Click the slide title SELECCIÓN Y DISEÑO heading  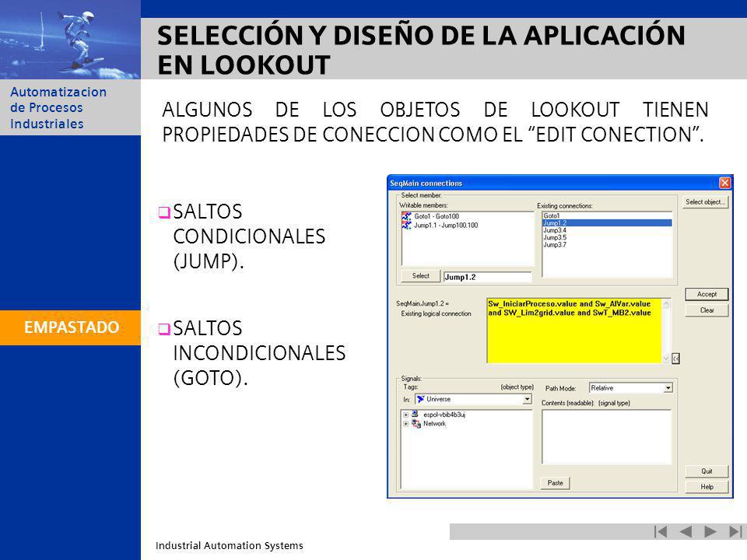point(421,50)
